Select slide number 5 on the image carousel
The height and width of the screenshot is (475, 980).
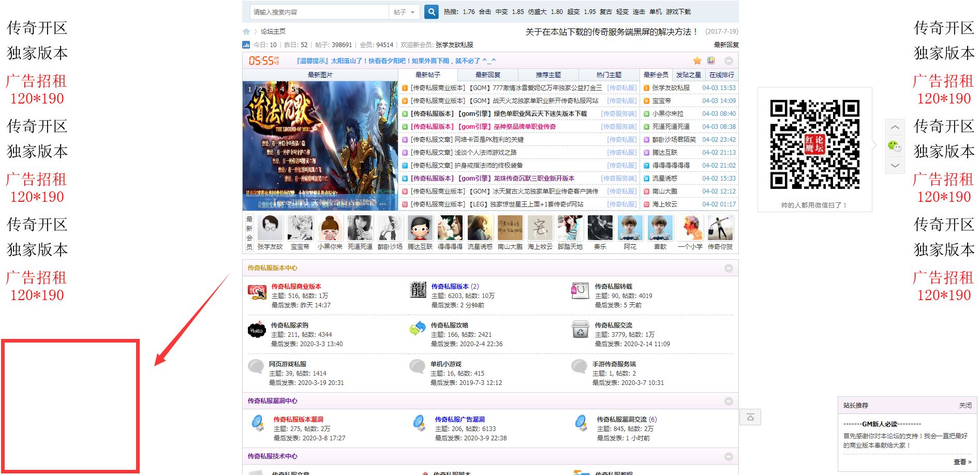(293, 89)
